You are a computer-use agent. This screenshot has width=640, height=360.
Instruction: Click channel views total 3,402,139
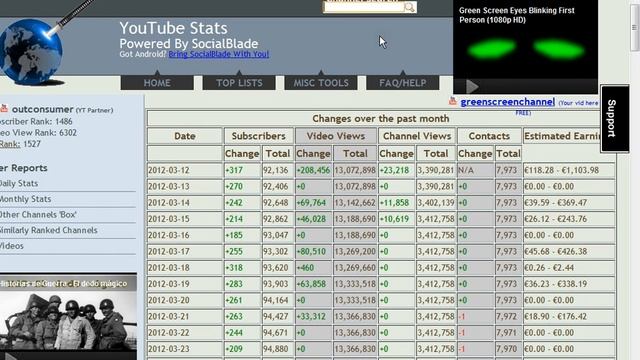436,203
